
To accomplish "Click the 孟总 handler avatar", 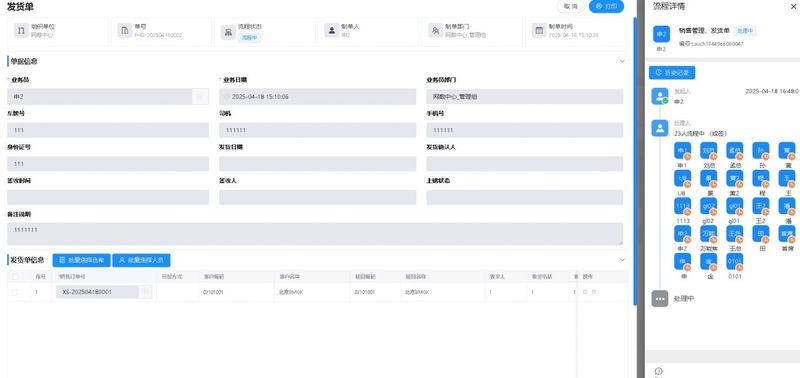I will coord(735,151).
